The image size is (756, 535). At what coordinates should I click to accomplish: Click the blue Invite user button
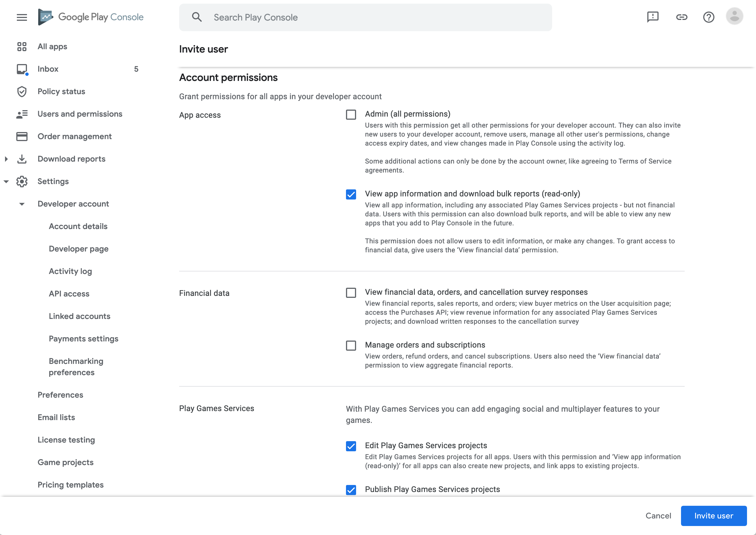[x=714, y=516]
